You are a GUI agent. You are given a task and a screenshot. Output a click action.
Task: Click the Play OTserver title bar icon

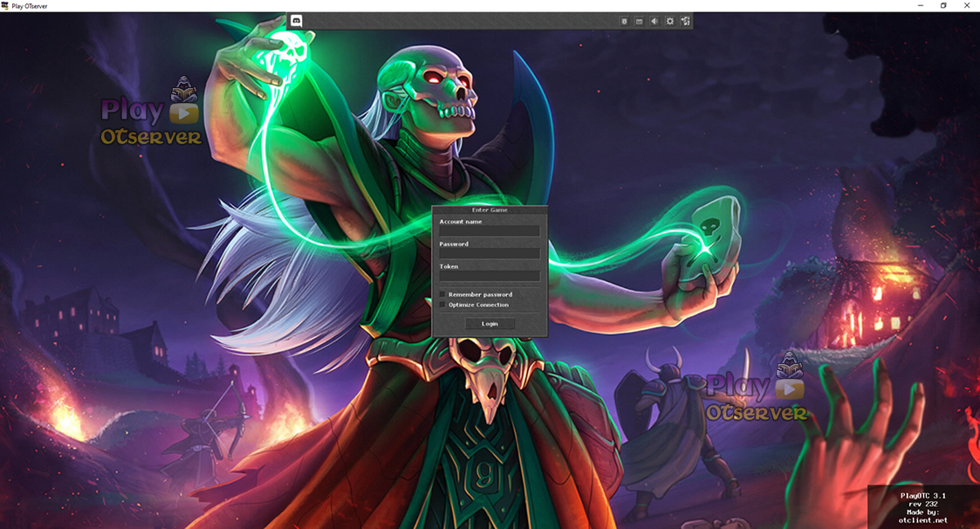(x=5, y=5)
